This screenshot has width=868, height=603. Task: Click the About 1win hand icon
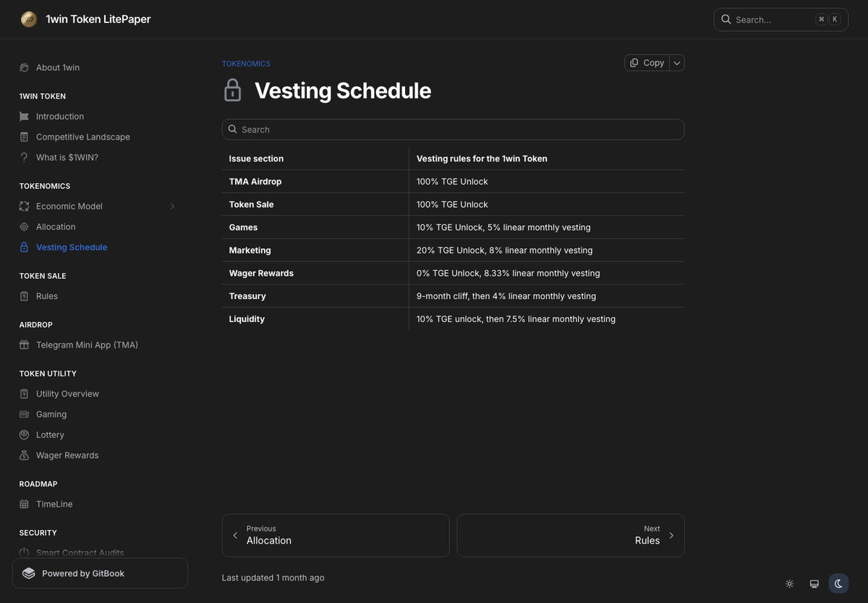(x=24, y=67)
